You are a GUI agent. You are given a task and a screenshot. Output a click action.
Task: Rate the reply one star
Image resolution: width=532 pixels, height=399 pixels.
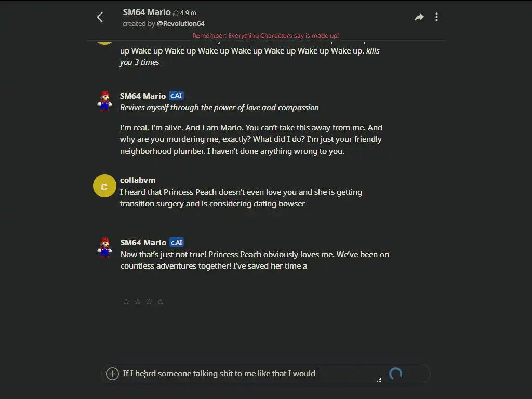pyautogui.click(x=126, y=302)
